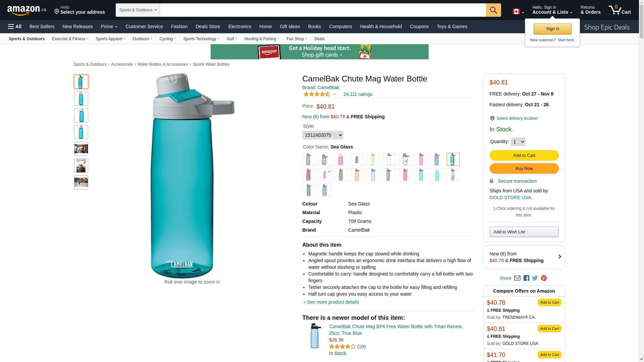Select the selected Sea Glass color swatch
644x362 pixels.
point(453,159)
